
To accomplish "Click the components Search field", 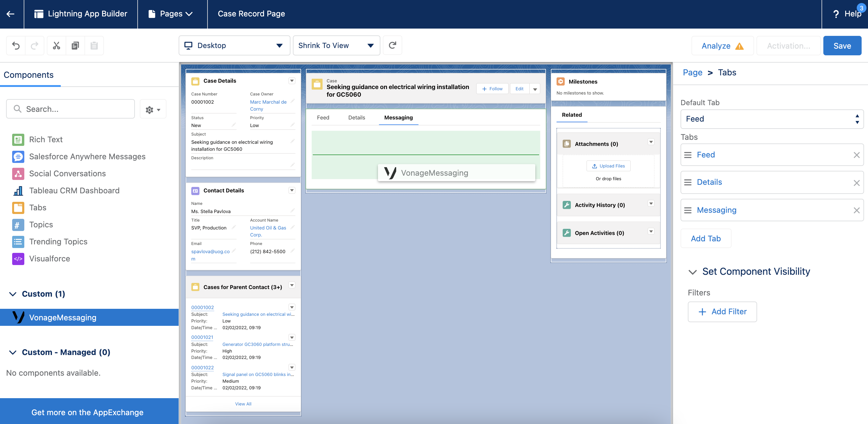I will click(70, 109).
